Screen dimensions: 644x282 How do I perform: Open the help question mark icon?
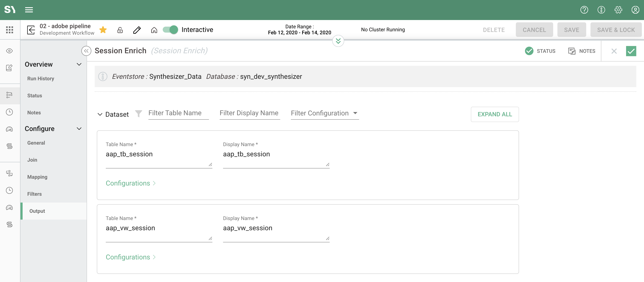[584, 10]
